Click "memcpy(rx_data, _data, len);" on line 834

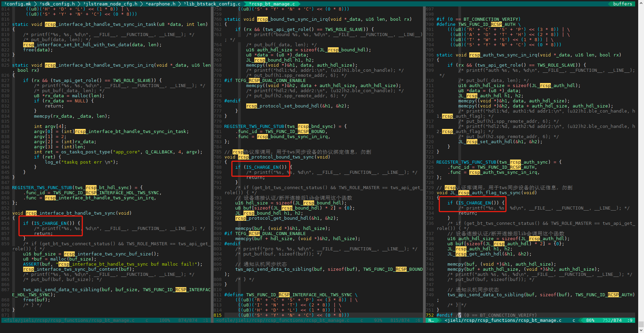pos(72,116)
